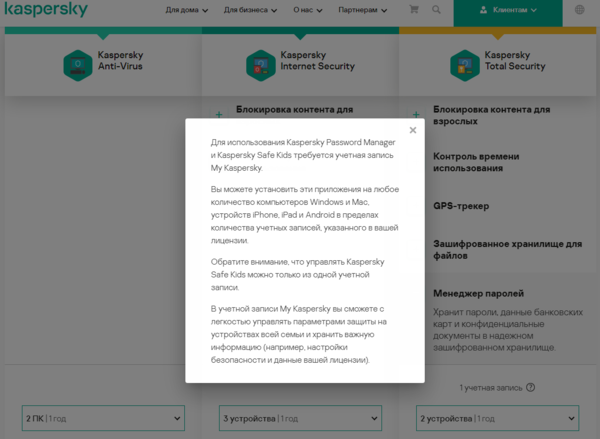
Task: Click 'Контроль времени использования' feature
Action: click(476, 162)
